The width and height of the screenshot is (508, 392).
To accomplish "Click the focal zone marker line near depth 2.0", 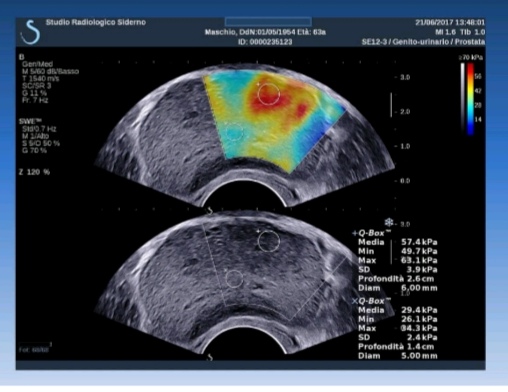I will point(391,105).
